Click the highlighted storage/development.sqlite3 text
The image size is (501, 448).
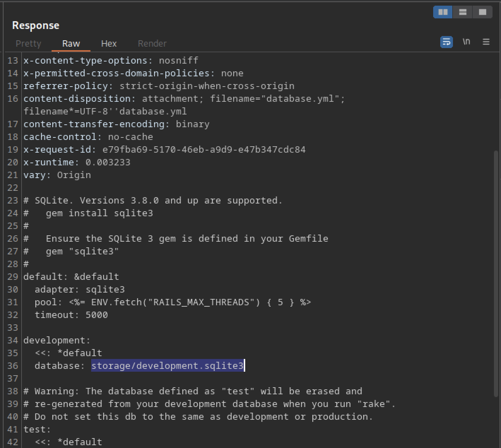click(x=167, y=366)
